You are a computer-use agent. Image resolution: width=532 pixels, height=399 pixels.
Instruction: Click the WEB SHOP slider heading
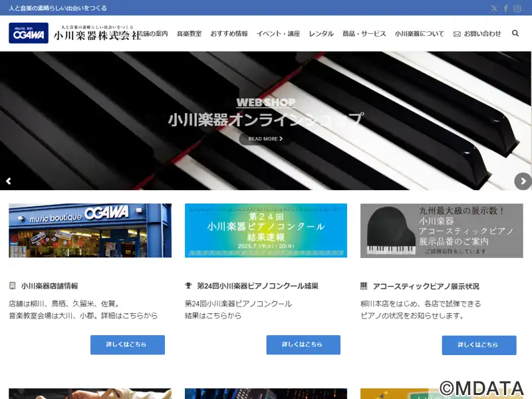point(265,102)
